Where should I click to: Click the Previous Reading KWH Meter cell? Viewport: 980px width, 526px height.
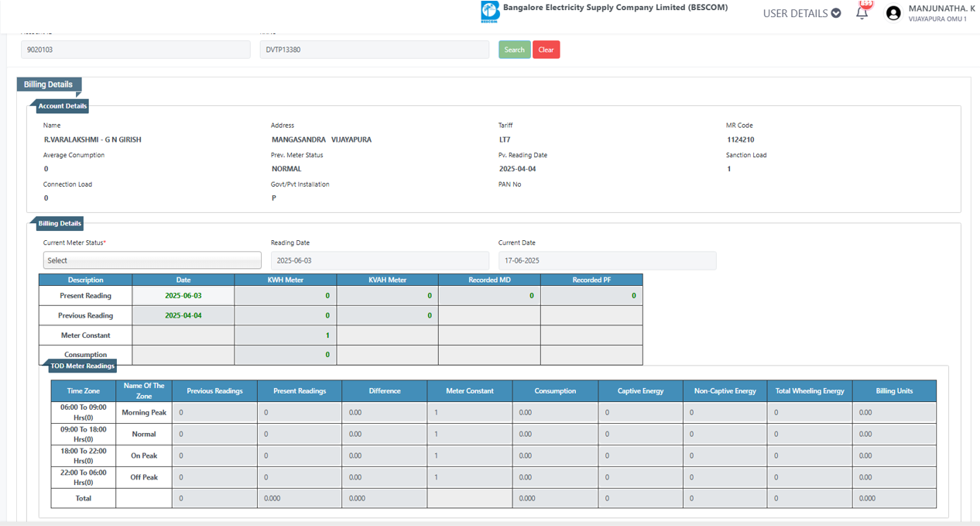click(x=286, y=315)
